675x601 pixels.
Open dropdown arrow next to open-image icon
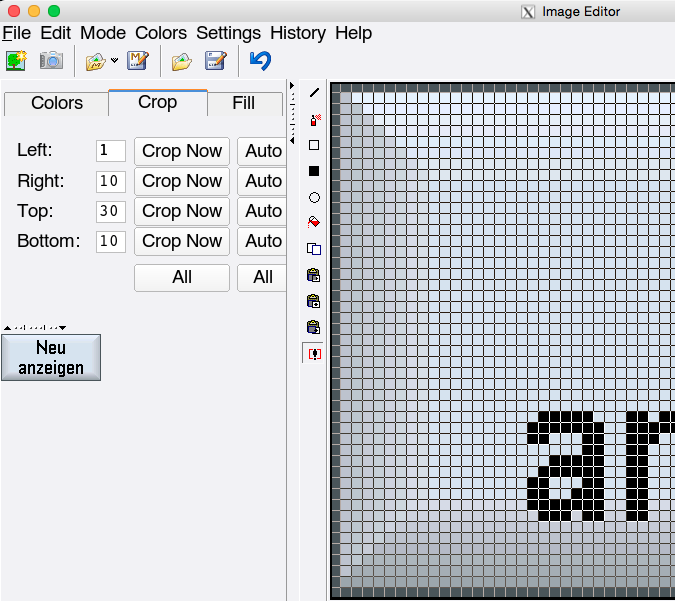114,61
